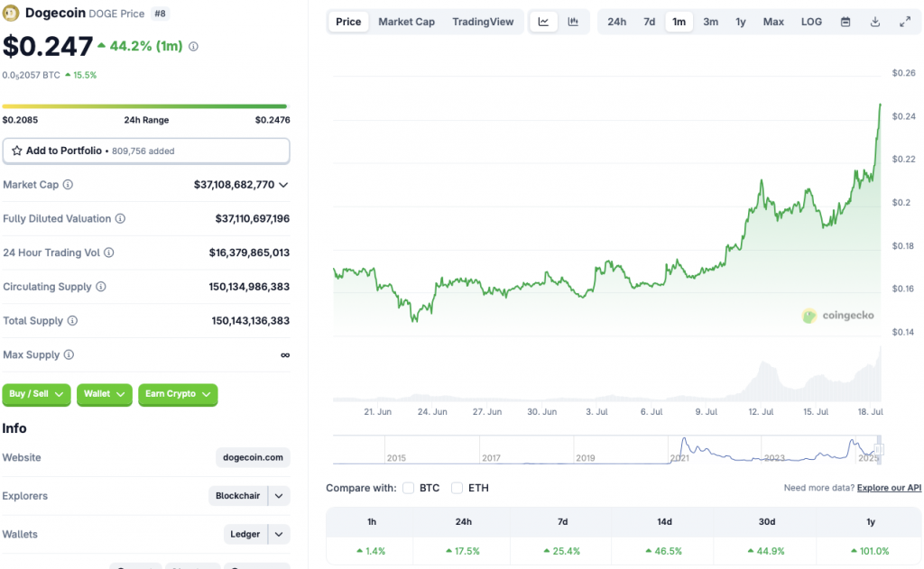Follow the Explore our API link
Screen dimensions: 924x569
[889, 488]
